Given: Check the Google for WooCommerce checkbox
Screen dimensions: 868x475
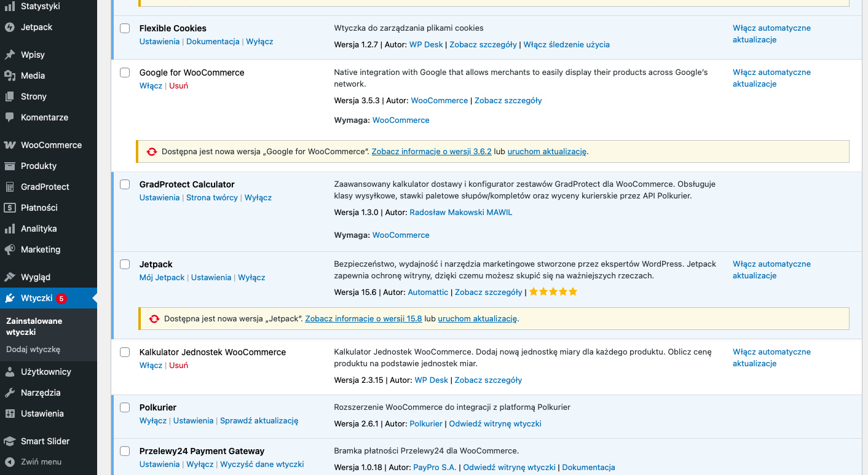Looking at the screenshot, I should pos(125,73).
